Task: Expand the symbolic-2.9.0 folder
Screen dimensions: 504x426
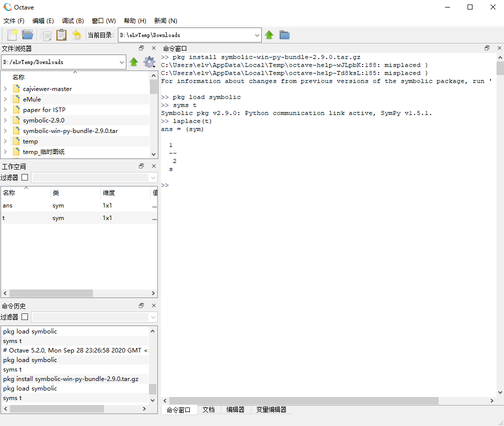Action: (5, 120)
